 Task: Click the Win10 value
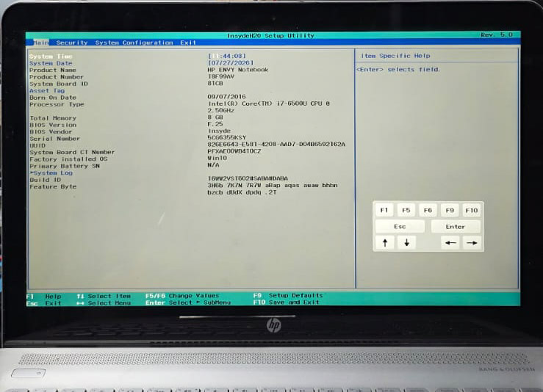click(217, 158)
